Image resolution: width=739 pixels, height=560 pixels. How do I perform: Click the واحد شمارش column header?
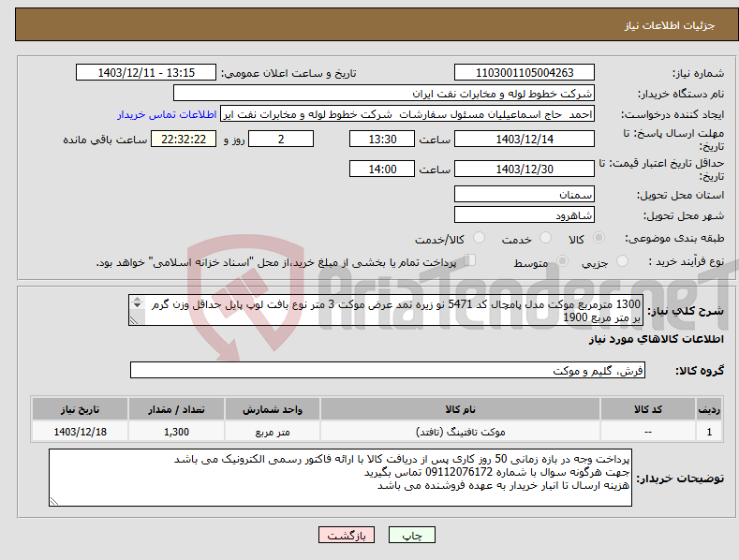point(273,409)
